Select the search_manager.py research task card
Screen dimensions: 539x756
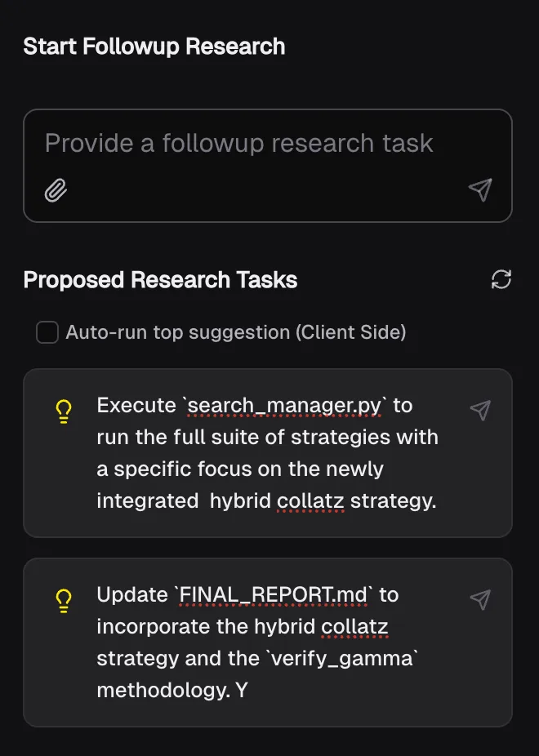pos(268,453)
